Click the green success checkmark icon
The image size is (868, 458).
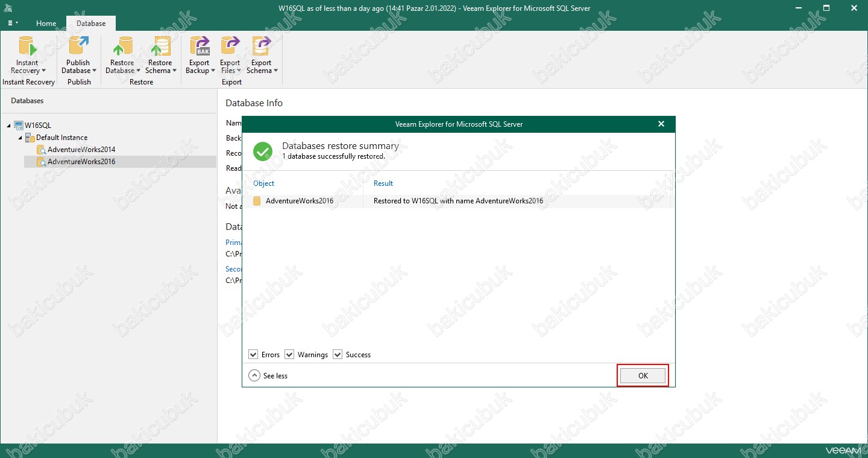pos(263,151)
